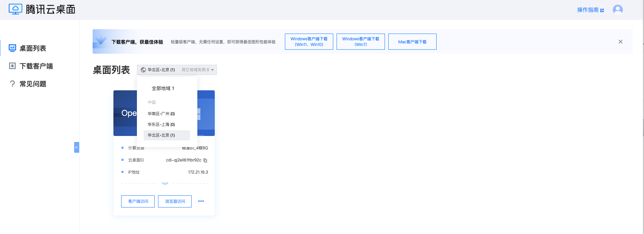
Task: Download Windows client for Win11, Win10
Action: pyautogui.click(x=309, y=42)
